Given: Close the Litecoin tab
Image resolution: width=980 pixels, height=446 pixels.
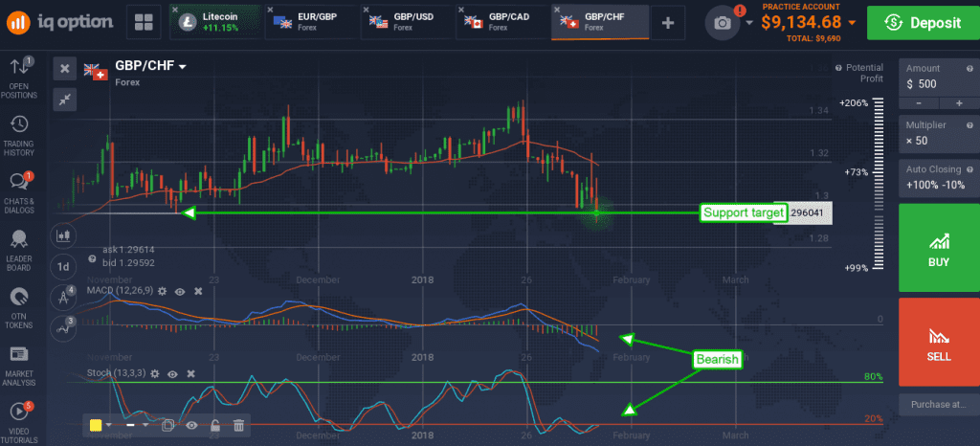Looking at the screenshot, I should pos(176,10).
